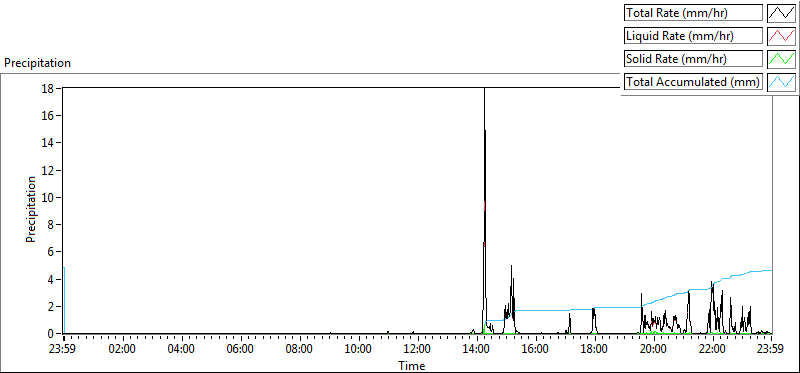
Task: Click the 12:00 x-axis tick label
Action: tap(418, 350)
